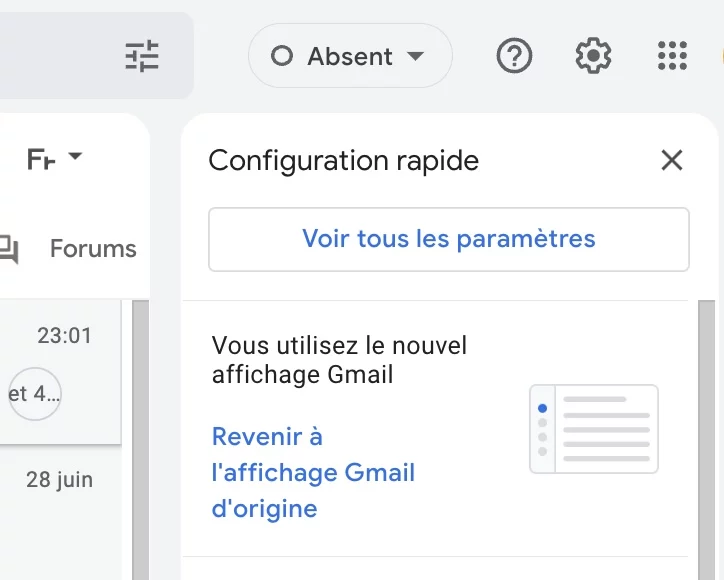
Task: Close the Configuration rapide panel
Action: click(671, 160)
